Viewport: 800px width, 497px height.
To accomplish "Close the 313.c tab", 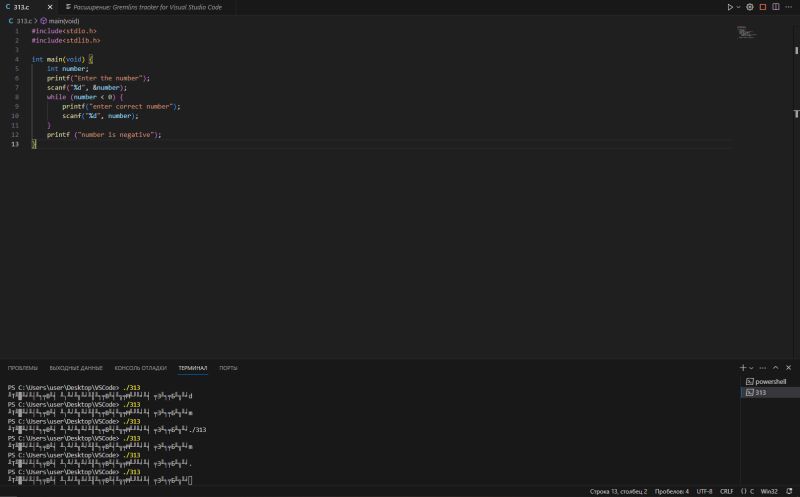I will [x=50, y=7].
